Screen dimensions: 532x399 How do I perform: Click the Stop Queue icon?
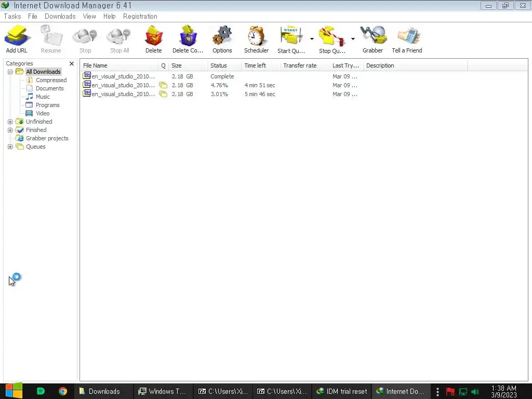pos(332,36)
